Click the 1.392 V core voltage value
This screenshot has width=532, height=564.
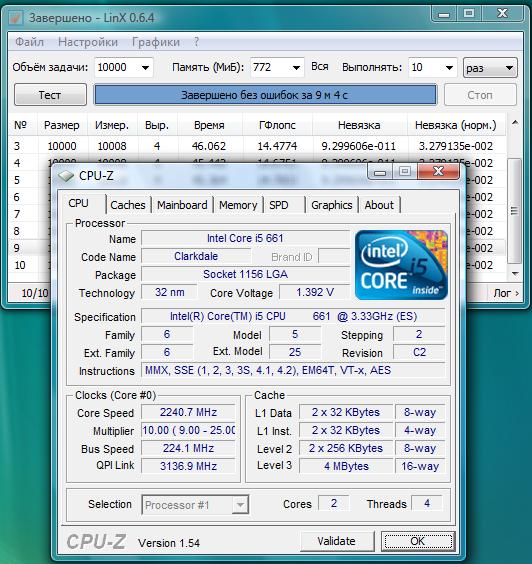(x=315, y=292)
